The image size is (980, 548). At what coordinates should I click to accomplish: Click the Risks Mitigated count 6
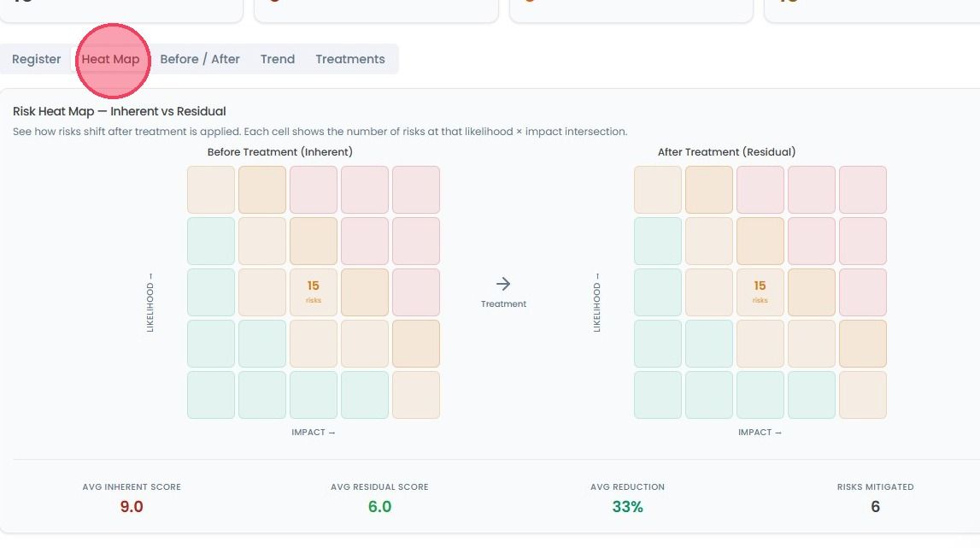pos(875,507)
